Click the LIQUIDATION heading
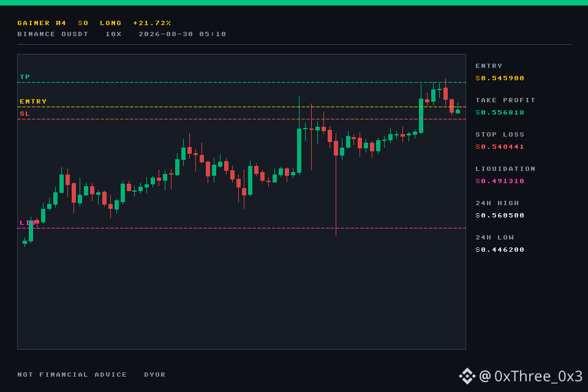The image size is (588, 392). 505,169
